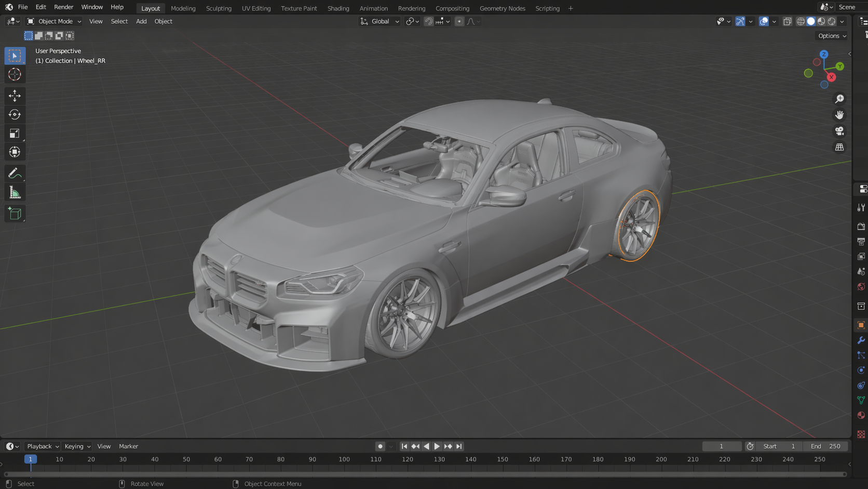
Task: Open the Add menu
Action: [x=141, y=21]
